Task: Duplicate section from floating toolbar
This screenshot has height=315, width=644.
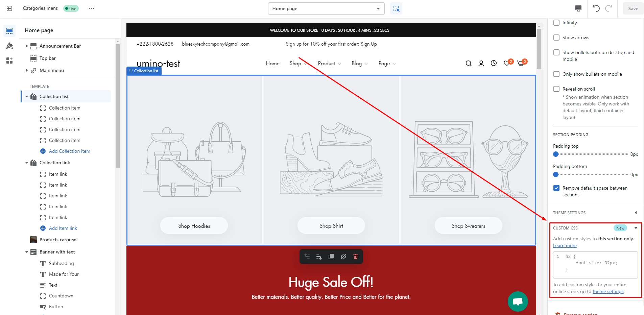Action: [x=331, y=257]
